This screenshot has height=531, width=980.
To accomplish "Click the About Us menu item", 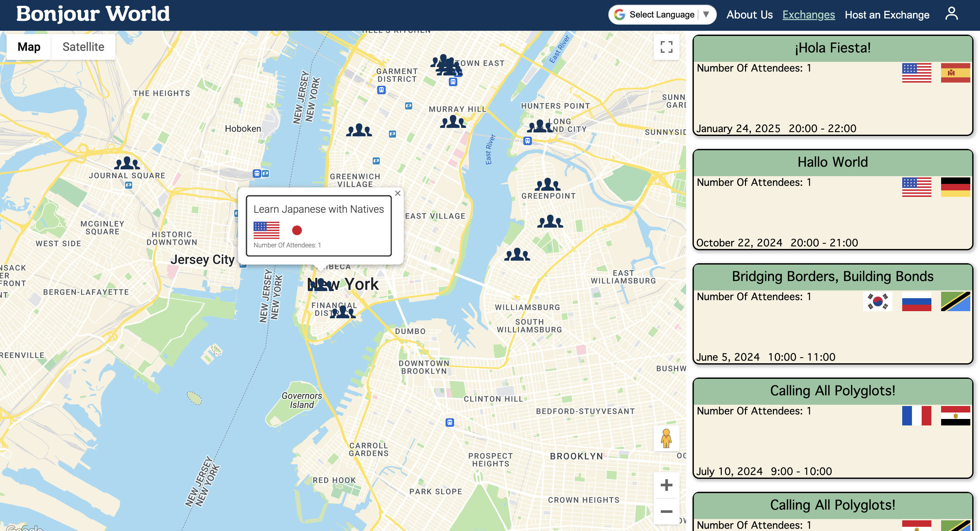I will 748,14.
